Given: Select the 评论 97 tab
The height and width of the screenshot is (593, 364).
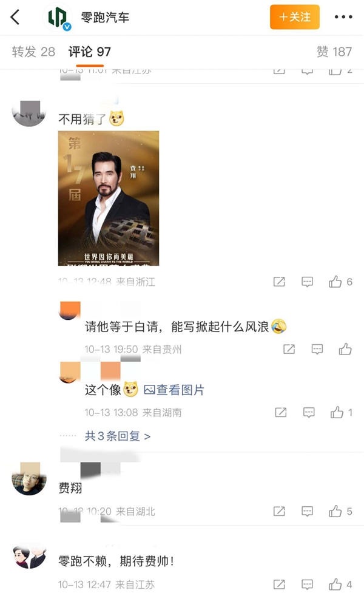Looking at the screenshot, I should (89, 52).
